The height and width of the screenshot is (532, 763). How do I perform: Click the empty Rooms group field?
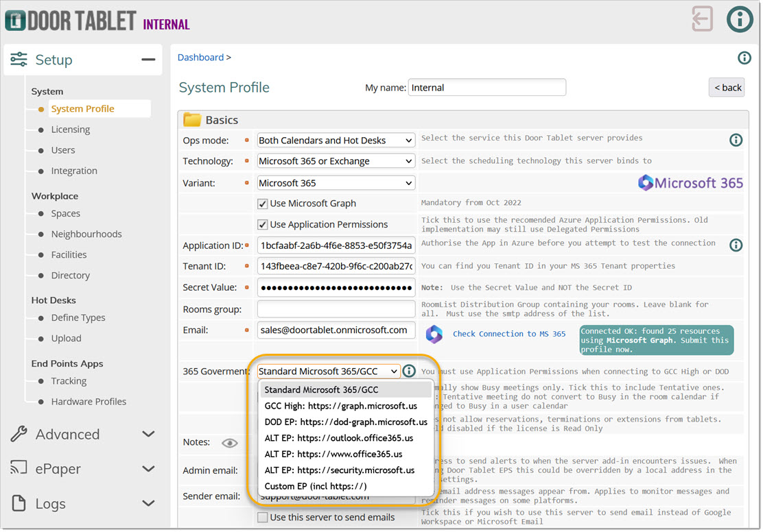click(336, 309)
